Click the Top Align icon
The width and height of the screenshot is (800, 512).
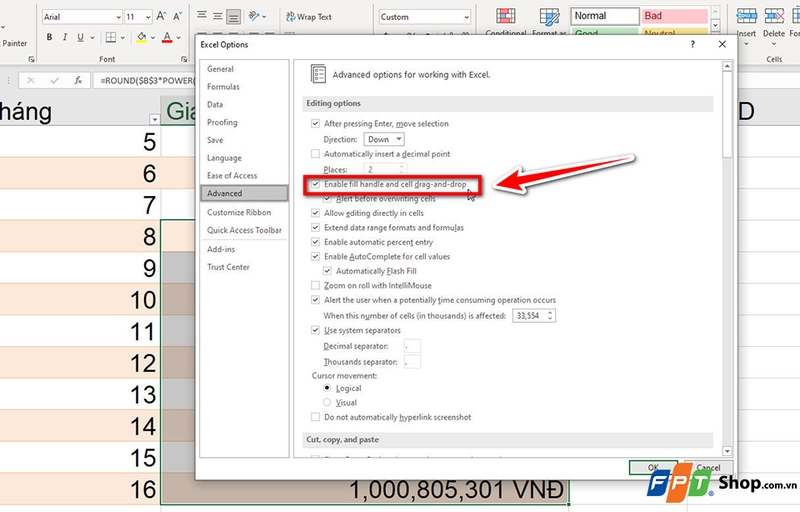click(202, 16)
